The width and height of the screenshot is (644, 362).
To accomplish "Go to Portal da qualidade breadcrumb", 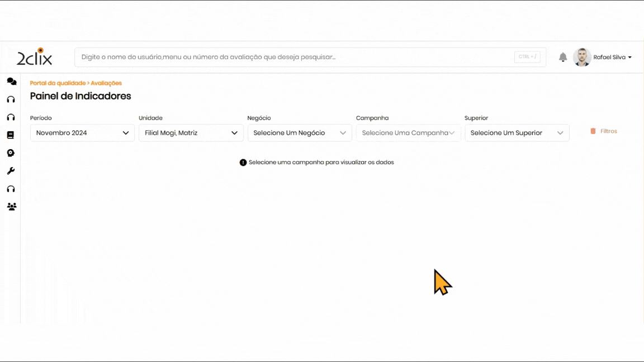I will 58,83.
